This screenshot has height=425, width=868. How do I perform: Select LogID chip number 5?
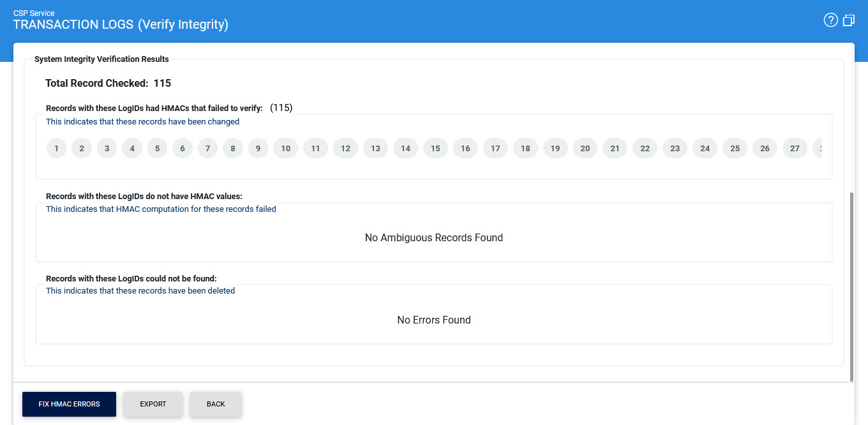click(x=157, y=149)
